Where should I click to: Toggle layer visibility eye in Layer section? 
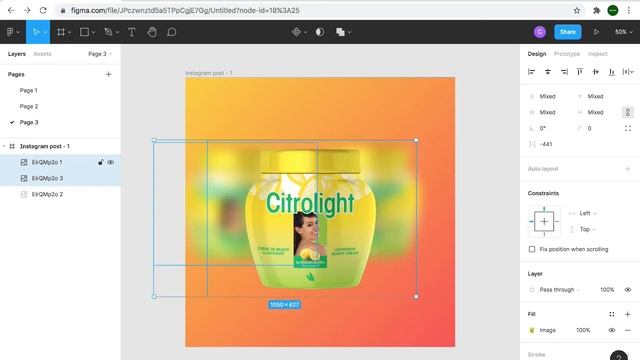(628, 289)
